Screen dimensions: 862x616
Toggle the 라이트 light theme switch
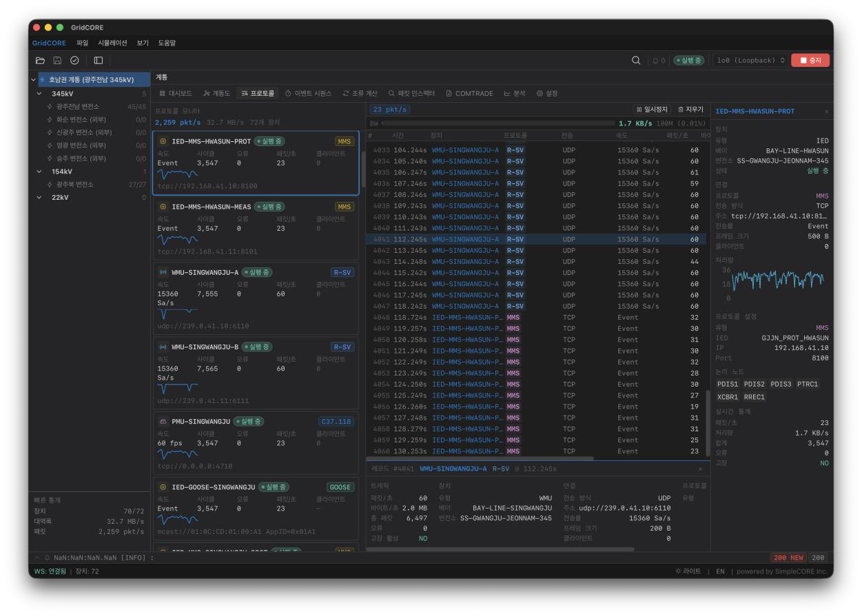[x=688, y=571]
